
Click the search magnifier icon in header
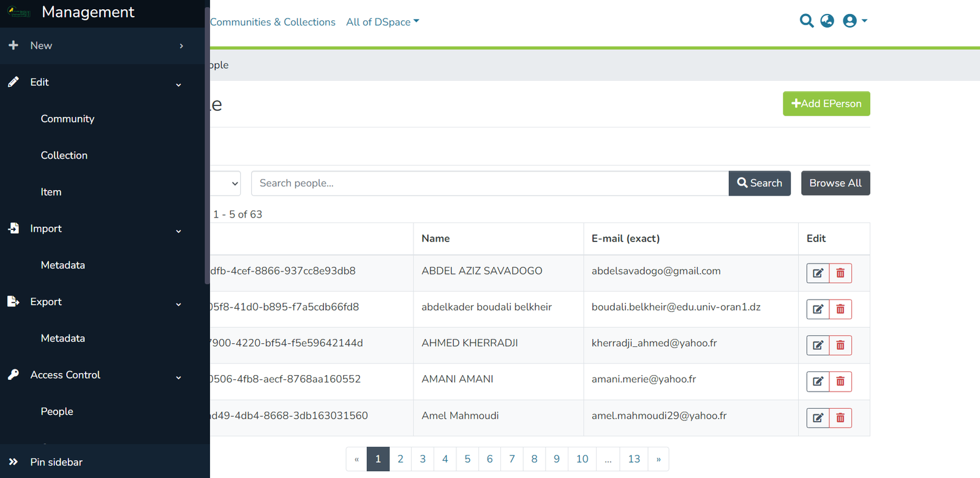(807, 21)
